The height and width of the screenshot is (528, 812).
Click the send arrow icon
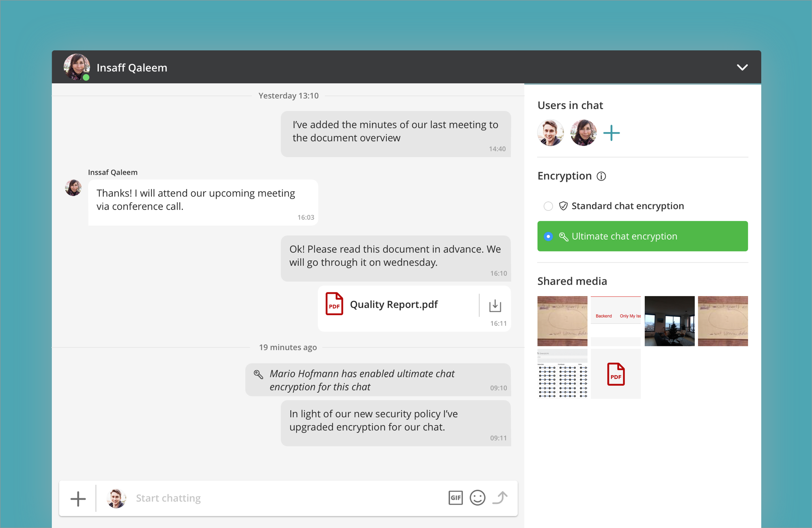(x=500, y=498)
